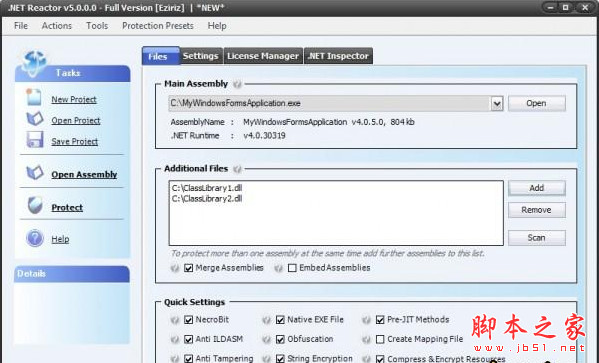Toggle the String Encryption checkbox
The width and height of the screenshot is (599, 363).
point(280,359)
